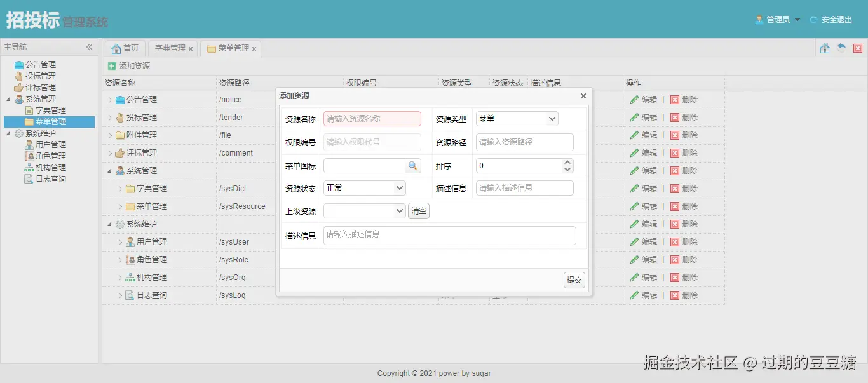Click the 菜单图标 input box

pos(364,166)
